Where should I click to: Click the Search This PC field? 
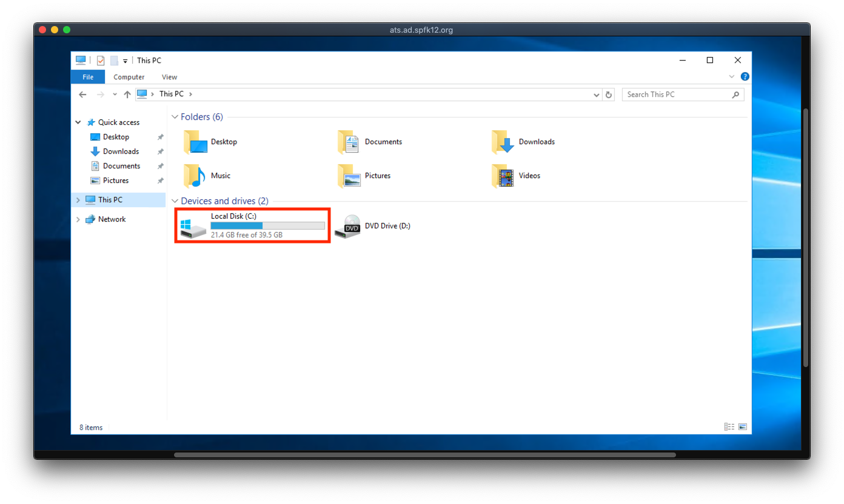click(676, 94)
